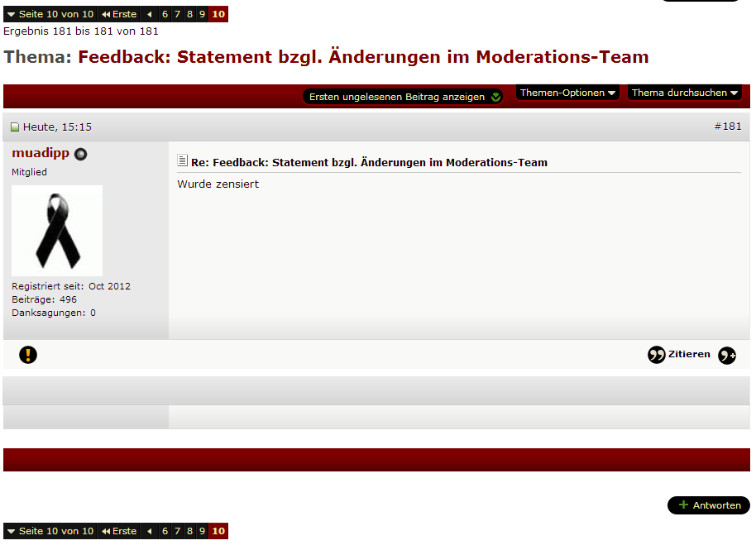Open bottom Seite 10 von 10 page selector
This screenshot has height=550, width=756.
(x=50, y=531)
